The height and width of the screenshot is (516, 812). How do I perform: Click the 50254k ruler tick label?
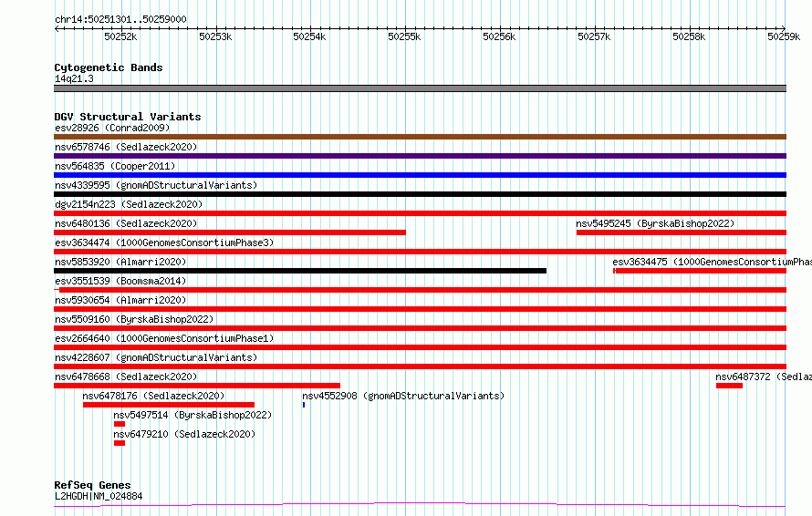pyautogui.click(x=309, y=36)
